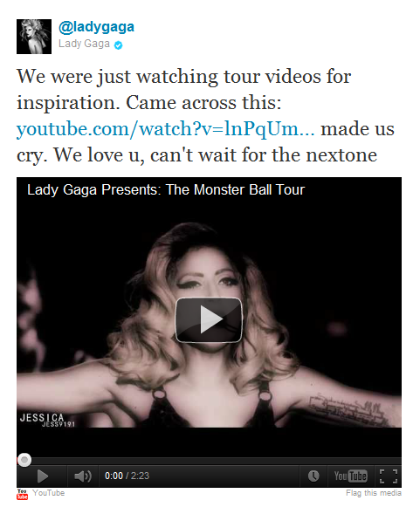Click the verified badge next to Lady Gaga
This screenshot has height=507, width=420.
tap(119, 45)
